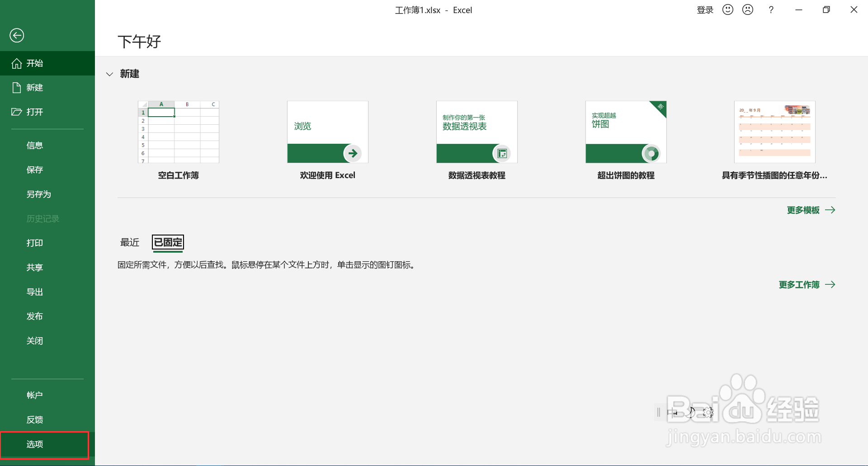Click 登录 to sign in
The image size is (868, 466).
(705, 10)
